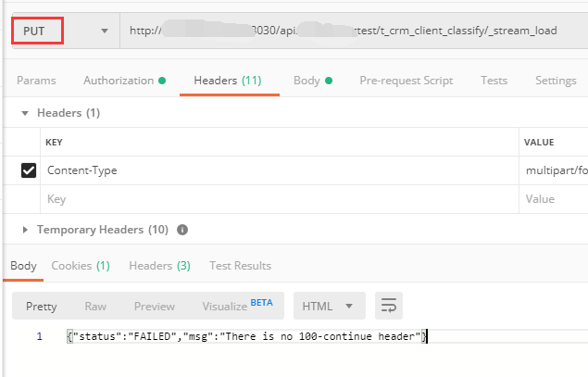Toggle the line wrap icon
This screenshot has height=377, width=588.
click(389, 306)
